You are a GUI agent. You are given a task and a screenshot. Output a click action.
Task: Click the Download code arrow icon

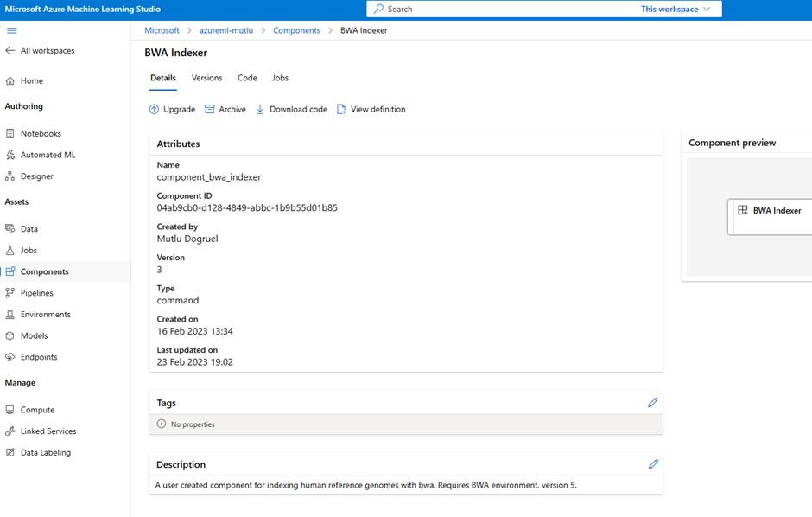(260, 109)
